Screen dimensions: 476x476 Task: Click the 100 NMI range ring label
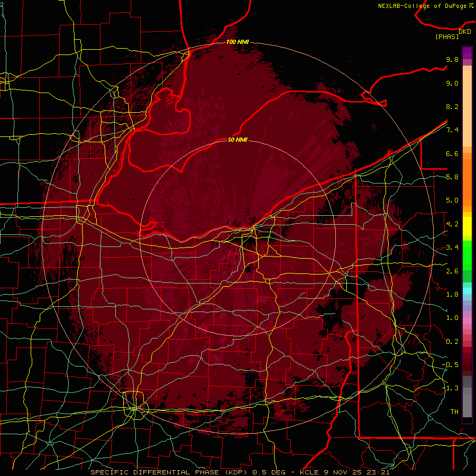tap(237, 42)
